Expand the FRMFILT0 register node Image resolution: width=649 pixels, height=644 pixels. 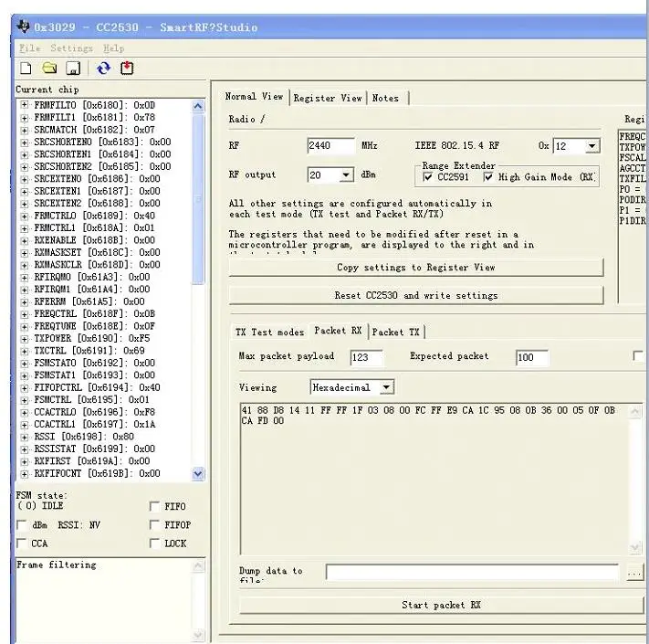click(25, 105)
